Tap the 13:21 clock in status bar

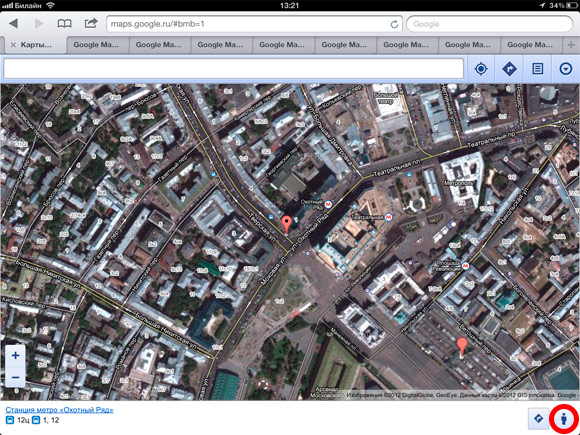[x=289, y=5]
